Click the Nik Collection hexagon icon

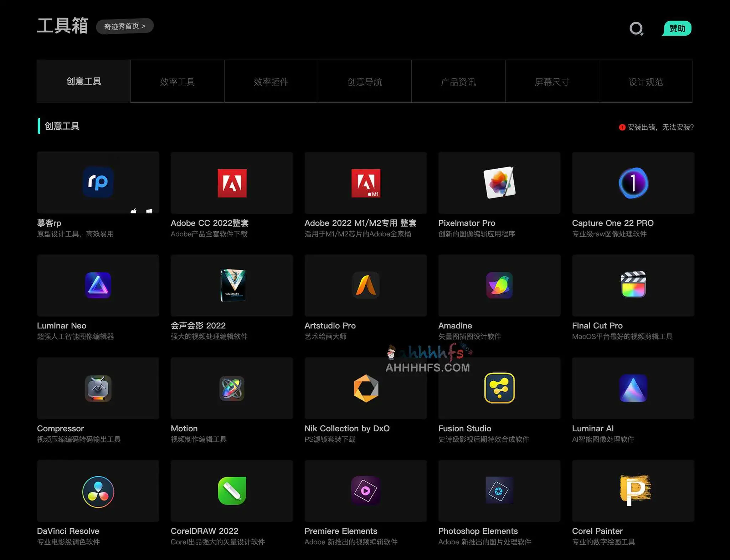pyautogui.click(x=366, y=388)
